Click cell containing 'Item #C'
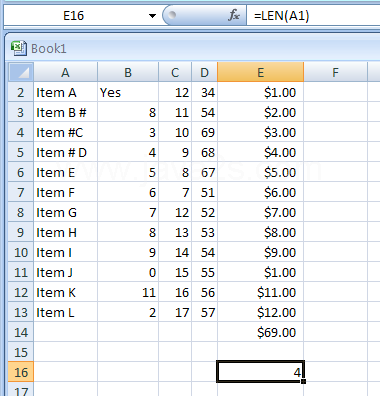The image size is (380, 396). 65,132
